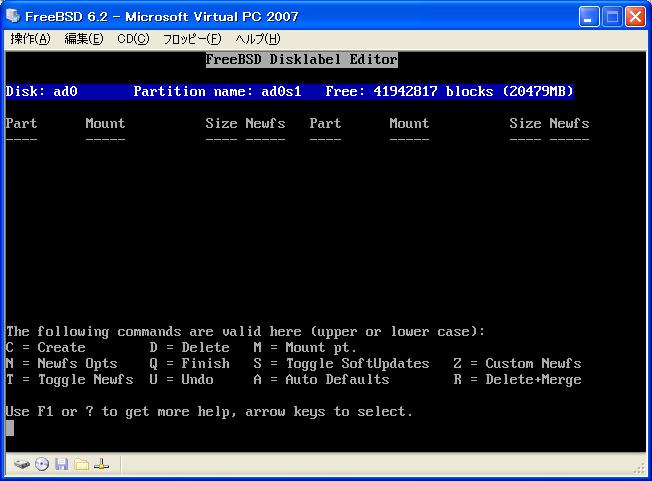
Task: Click 'T = Toggle Newfs' text
Action: [69, 380]
